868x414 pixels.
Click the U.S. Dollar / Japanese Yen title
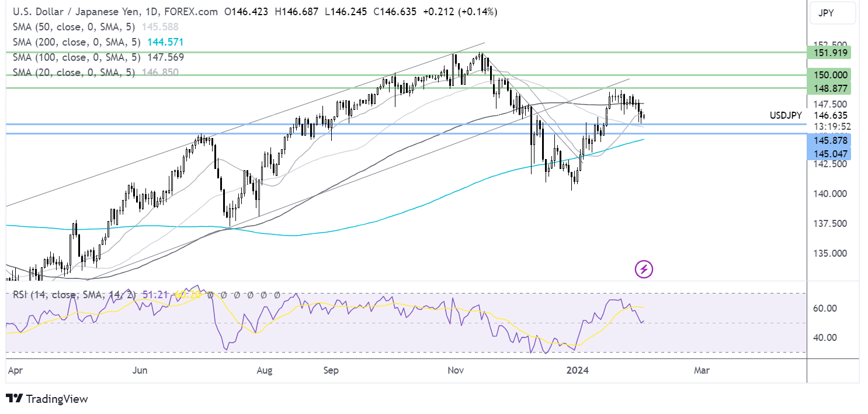click(75, 11)
